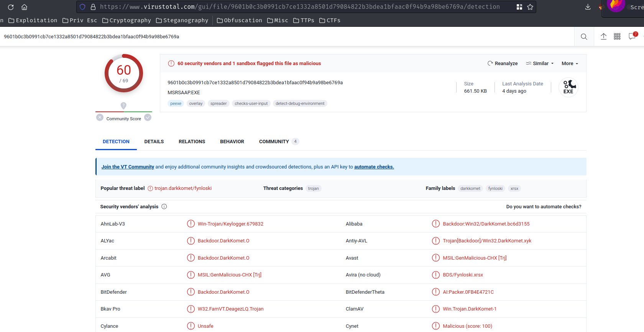Image resolution: width=644 pixels, height=332 pixels.
Task: Click the upload file arrow icon
Action: [603, 36]
